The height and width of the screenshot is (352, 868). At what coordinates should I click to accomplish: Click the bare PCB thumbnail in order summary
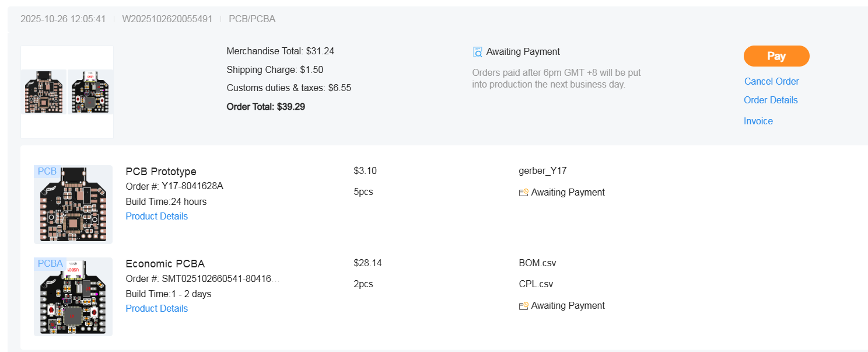point(44,92)
